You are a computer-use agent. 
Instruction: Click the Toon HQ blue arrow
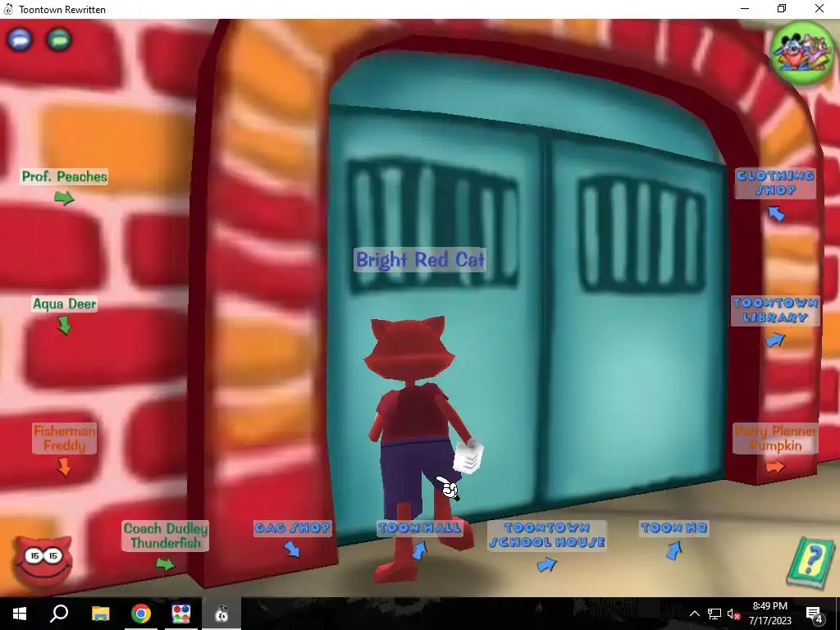(674, 550)
